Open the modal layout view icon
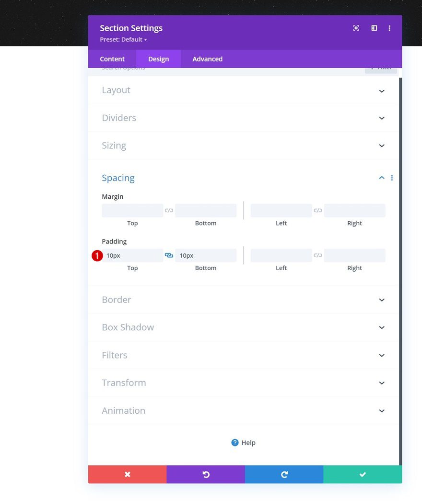The width and height of the screenshot is (422, 504). point(374,28)
